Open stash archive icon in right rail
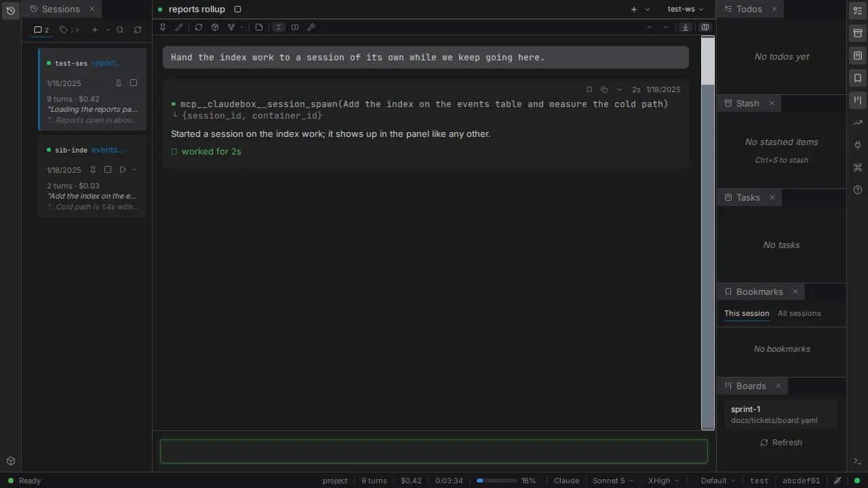The width and height of the screenshot is (868, 488). click(858, 33)
